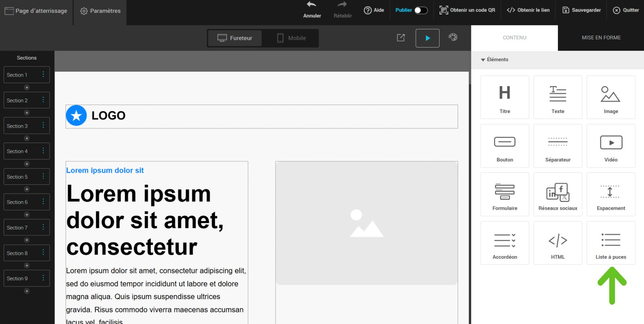Viewport: 644px width, 324px height.
Task: Open the Section 5 three-dot menu
Action: click(43, 176)
